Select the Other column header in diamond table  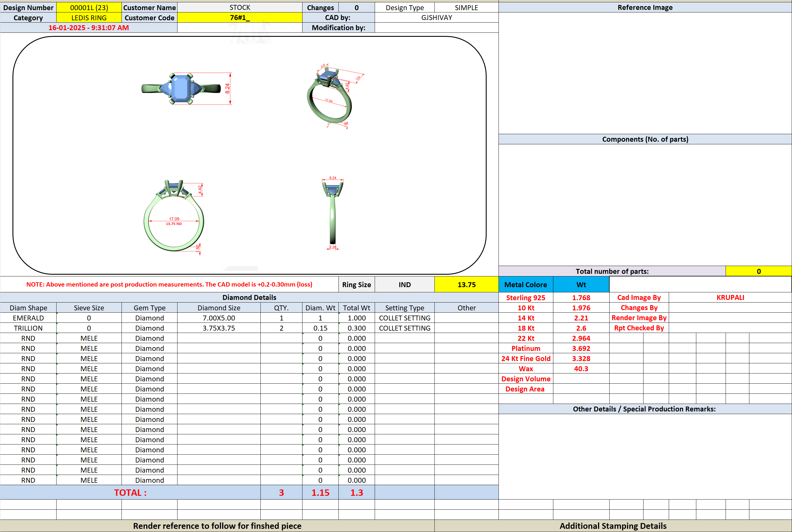point(466,308)
